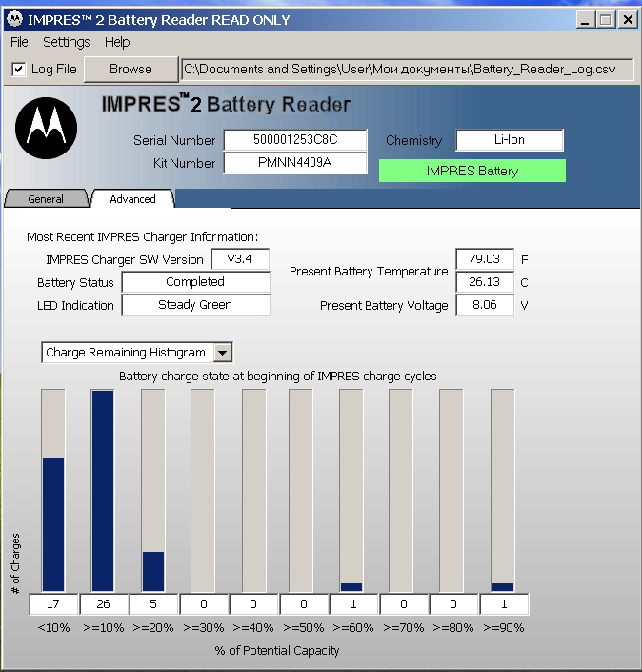642x672 pixels.
Task: Click the >=80% histogram bar
Action: point(451,490)
